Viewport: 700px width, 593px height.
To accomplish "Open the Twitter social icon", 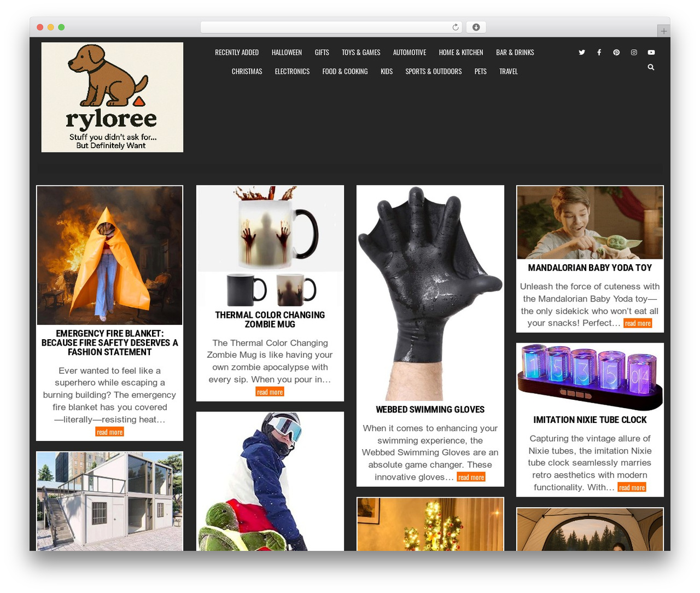I will pyautogui.click(x=582, y=53).
